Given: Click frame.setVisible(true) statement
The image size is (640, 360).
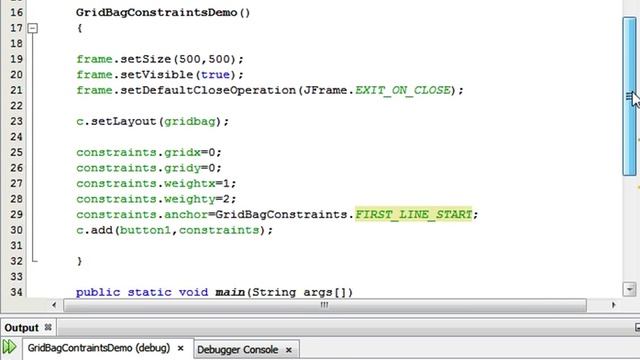Looking at the screenshot, I should [x=160, y=75].
